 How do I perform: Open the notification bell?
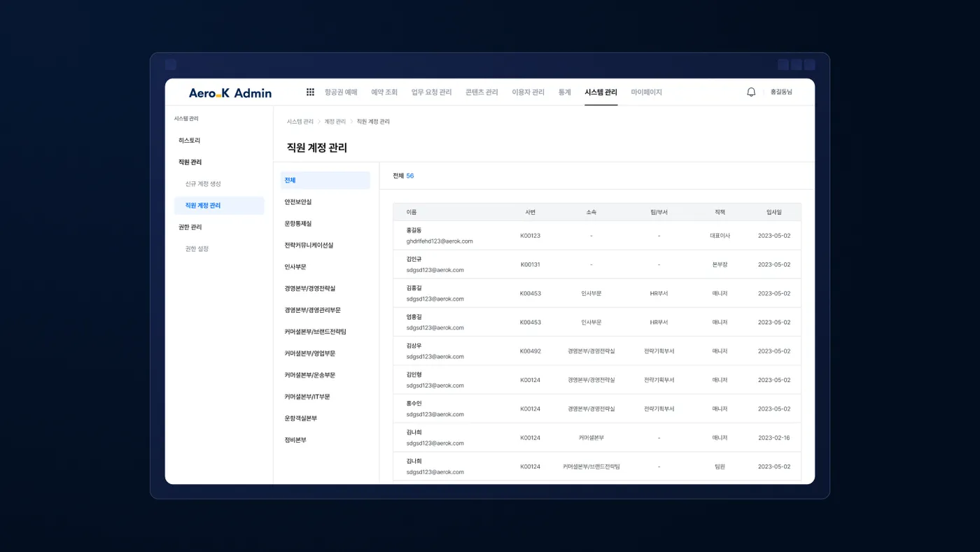751,92
